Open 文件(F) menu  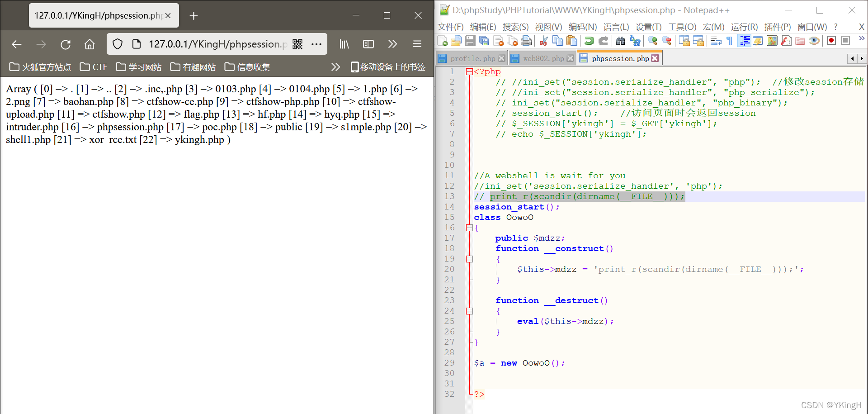(x=451, y=27)
